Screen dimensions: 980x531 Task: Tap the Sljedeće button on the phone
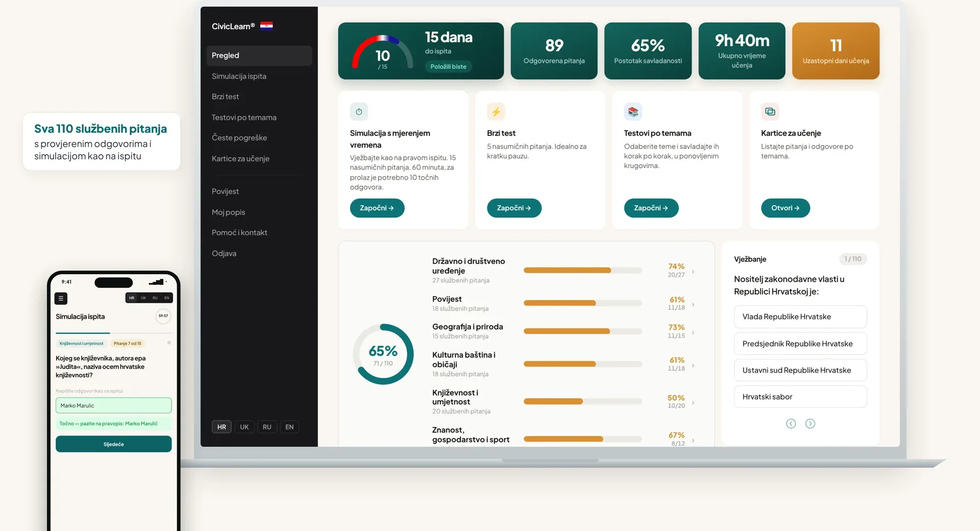coord(113,444)
